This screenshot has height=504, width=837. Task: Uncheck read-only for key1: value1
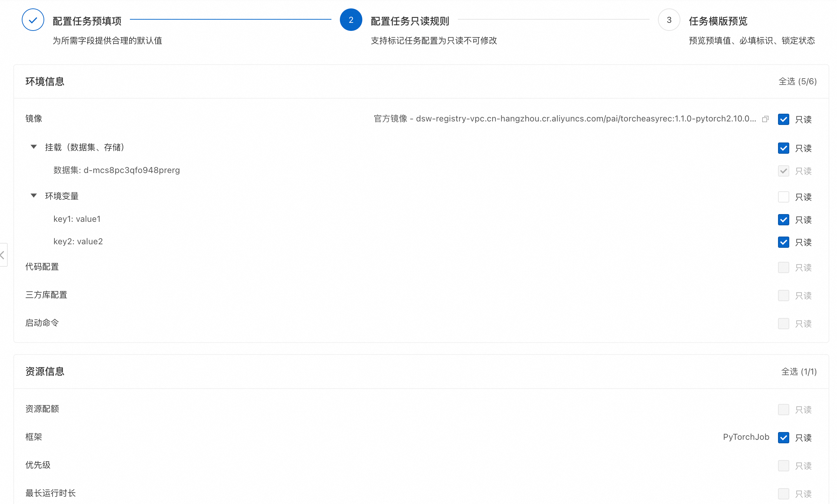coord(784,220)
